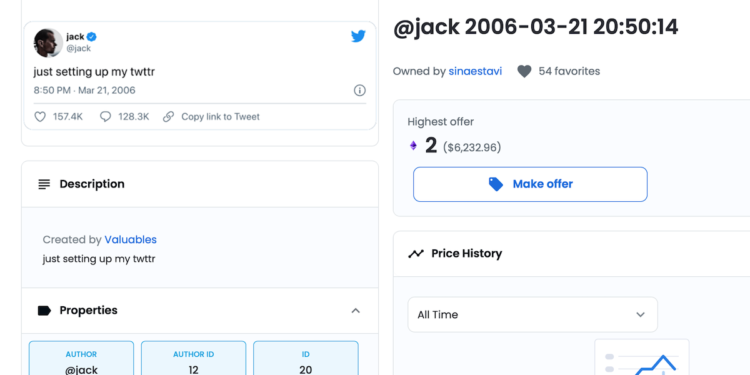Click jack's profile avatar

coord(48,43)
